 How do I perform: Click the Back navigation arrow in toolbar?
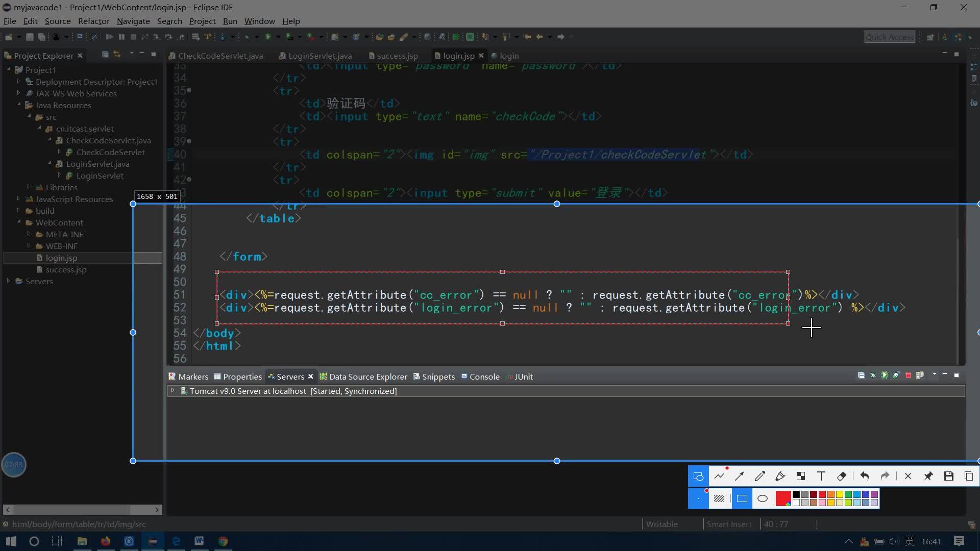[x=540, y=37]
